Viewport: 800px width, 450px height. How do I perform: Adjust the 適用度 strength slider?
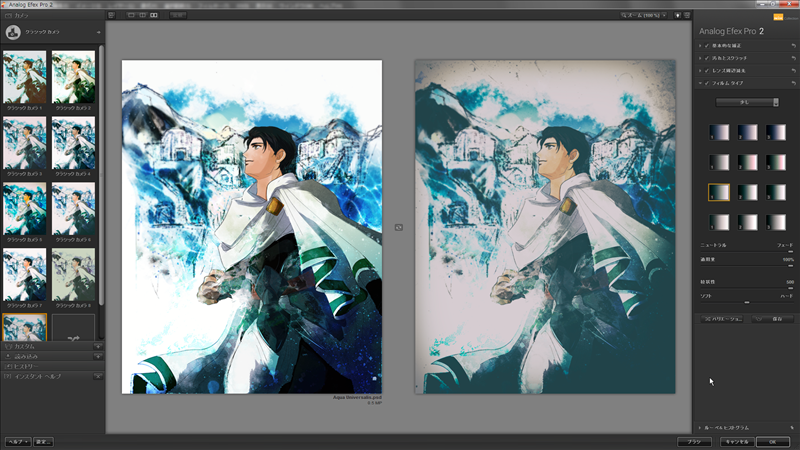(x=747, y=266)
